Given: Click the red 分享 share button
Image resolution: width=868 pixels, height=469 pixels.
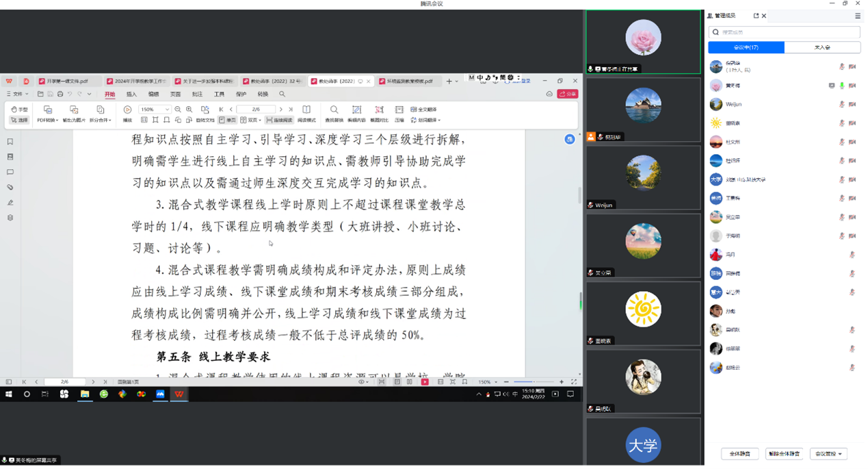Looking at the screenshot, I should pyautogui.click(x=567, y=94).
